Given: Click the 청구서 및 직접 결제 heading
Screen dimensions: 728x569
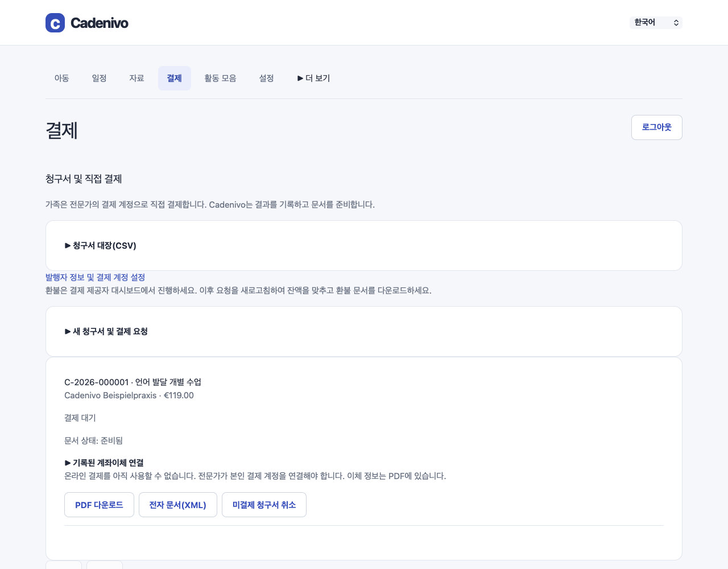Looking at the screenshot, I should pos(84,179).
